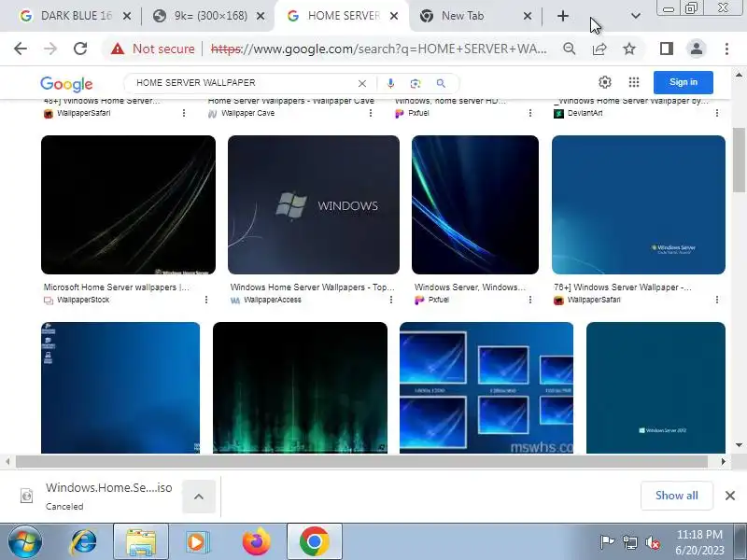Open the Chrome three-dot menu
This screenshot has height=560, width=747.
click(726, 49)
